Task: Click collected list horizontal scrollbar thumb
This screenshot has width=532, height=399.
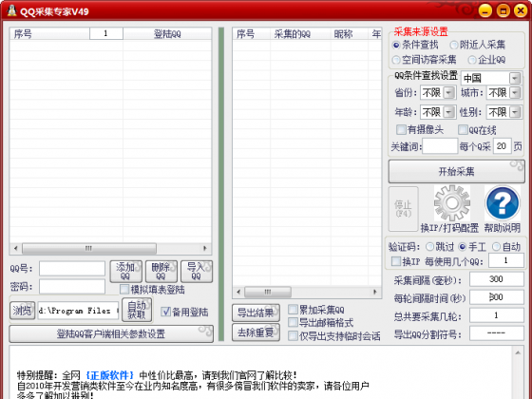Action: (268, 292)
